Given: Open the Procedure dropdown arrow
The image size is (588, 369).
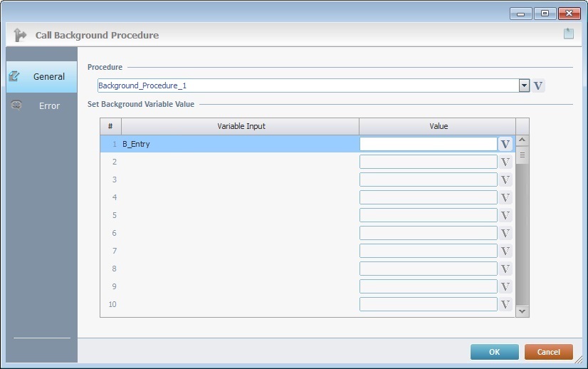Looking at the screenshot, I should [524, 85].
